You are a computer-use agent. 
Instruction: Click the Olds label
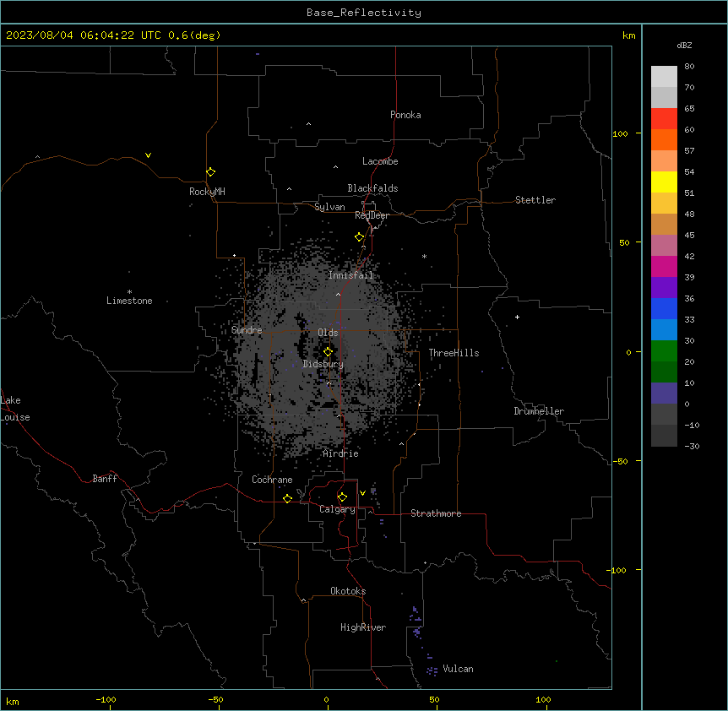point(328,333)
